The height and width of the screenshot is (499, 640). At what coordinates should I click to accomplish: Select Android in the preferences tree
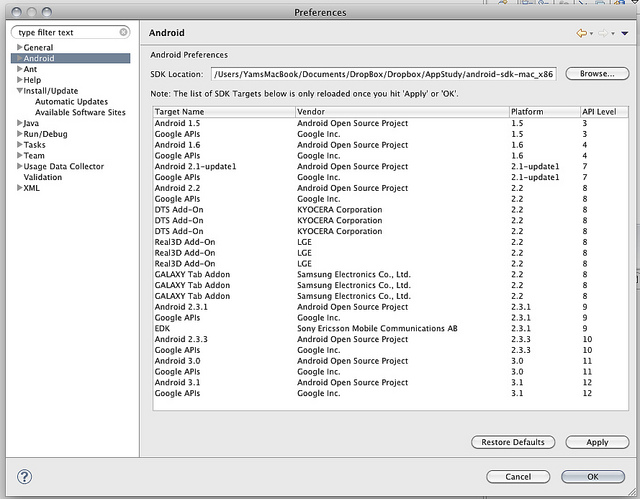click(39, 58)
